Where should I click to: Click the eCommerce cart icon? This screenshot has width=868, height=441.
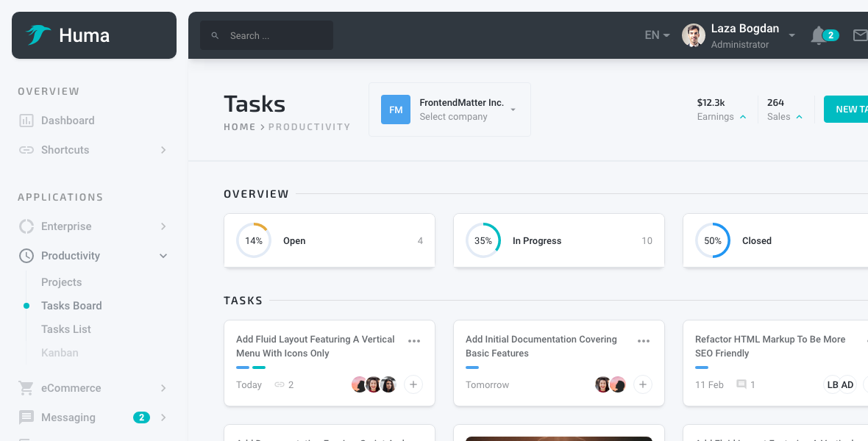pos(26,388)
